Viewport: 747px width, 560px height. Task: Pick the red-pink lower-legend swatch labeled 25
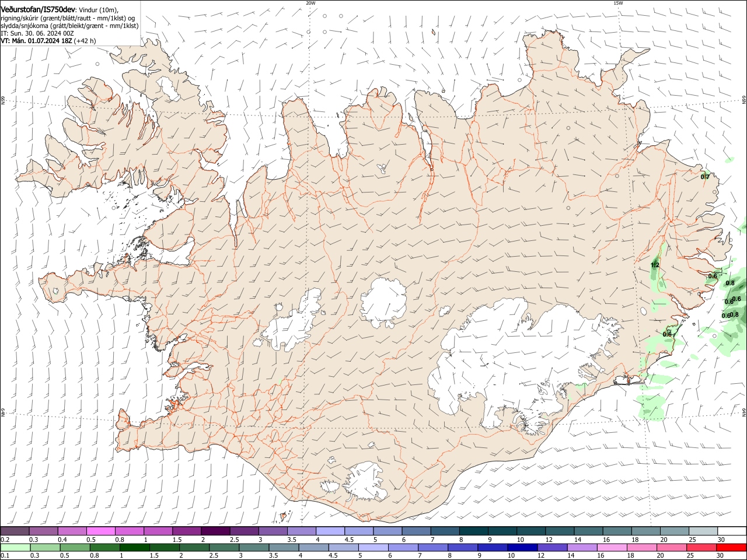[701, 547]
